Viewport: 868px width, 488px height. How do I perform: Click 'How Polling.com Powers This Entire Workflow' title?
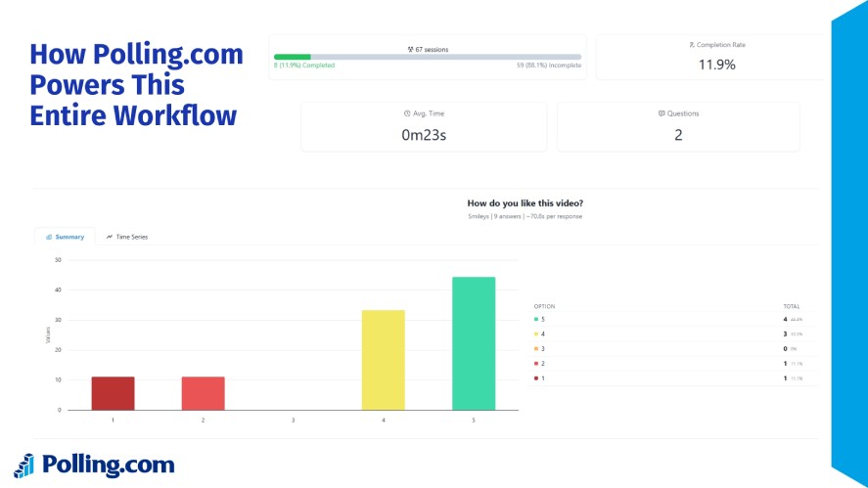(136, 85)
